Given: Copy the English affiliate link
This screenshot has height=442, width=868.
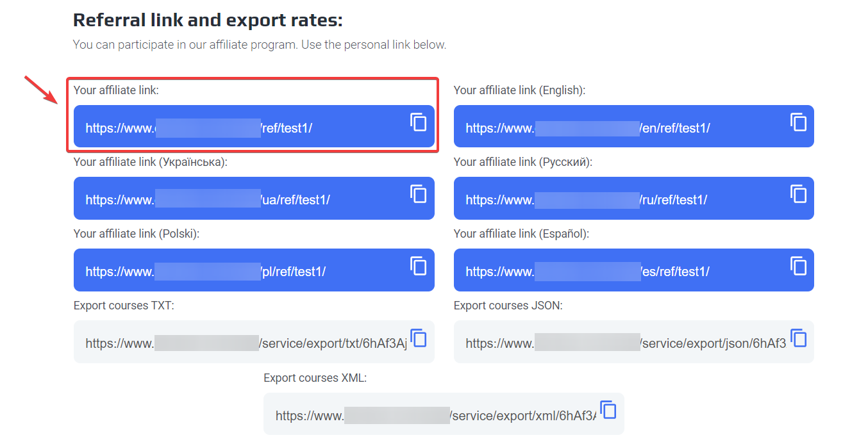Looking at the screenshot, I should click(798, 122).
